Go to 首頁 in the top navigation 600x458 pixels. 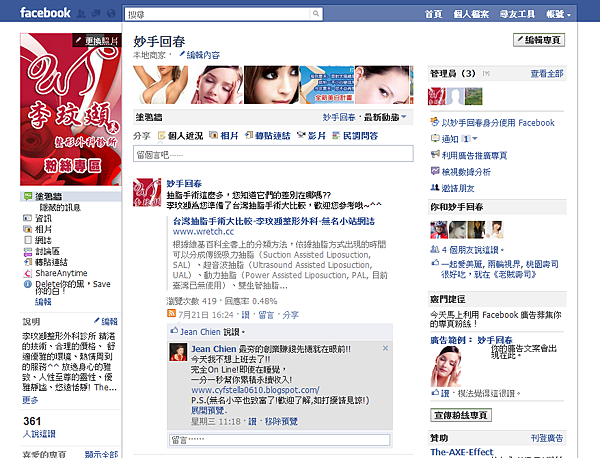(433, 15)
